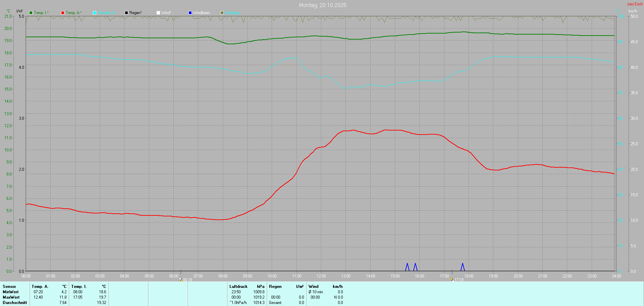Click the Temp. A. minimum value 4.2

click(x=64, y=292)
